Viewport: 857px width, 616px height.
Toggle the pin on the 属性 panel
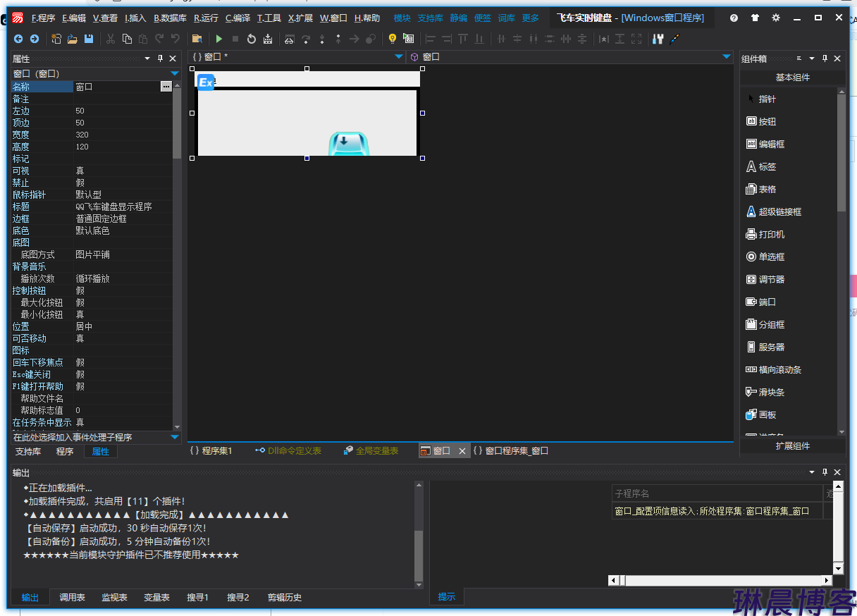160,58
